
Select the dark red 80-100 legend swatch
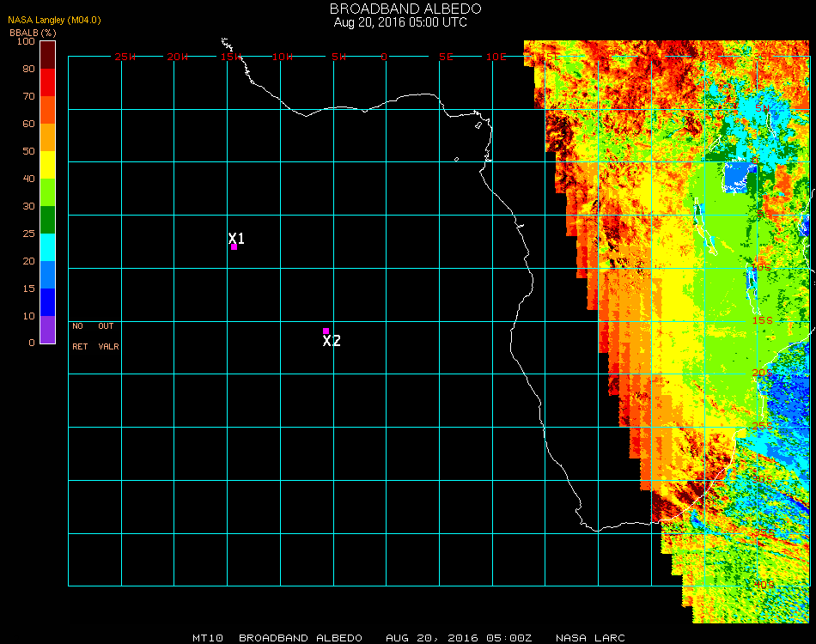[x=47, y=55]
